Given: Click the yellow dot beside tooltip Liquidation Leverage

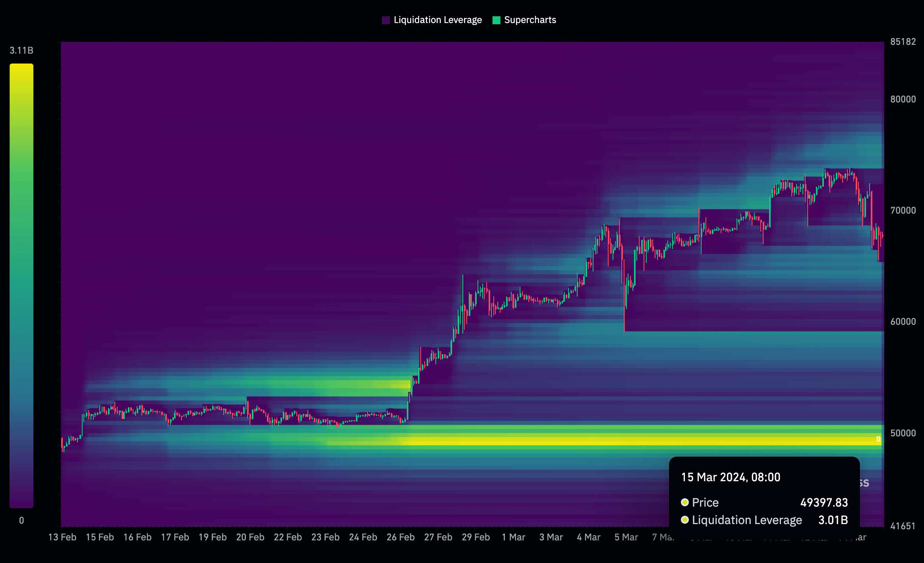Looking at the screenshot, I should 684,520.
